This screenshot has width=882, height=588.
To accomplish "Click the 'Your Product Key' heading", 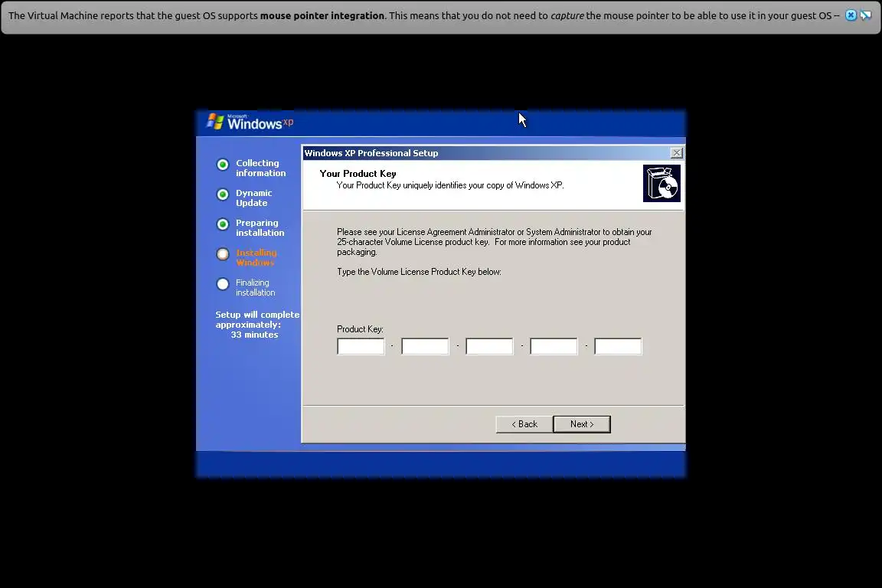I will 358,174.
